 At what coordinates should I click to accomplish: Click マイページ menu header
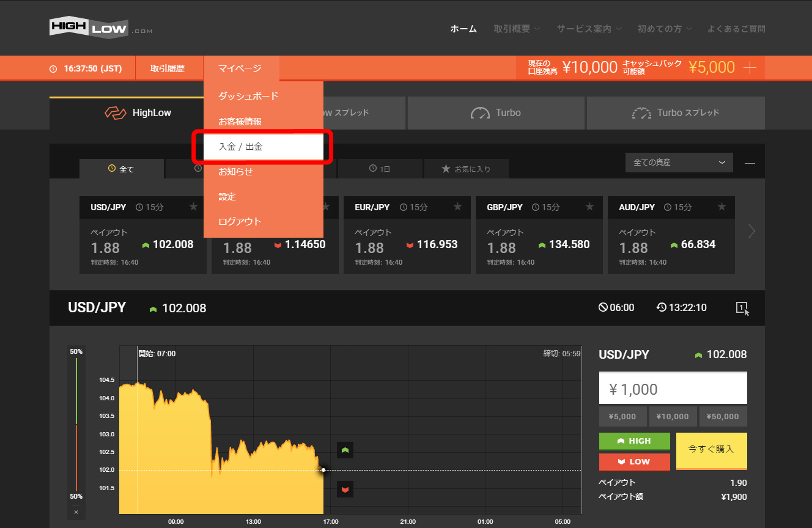pos(240,68)
